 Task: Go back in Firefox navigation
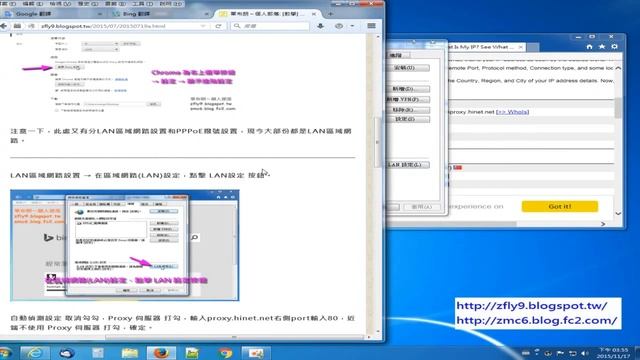click(x=4, y=26)
